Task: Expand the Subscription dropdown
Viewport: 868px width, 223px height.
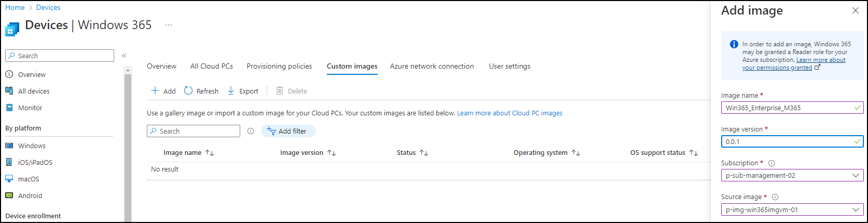Action: tap(792, 176)
